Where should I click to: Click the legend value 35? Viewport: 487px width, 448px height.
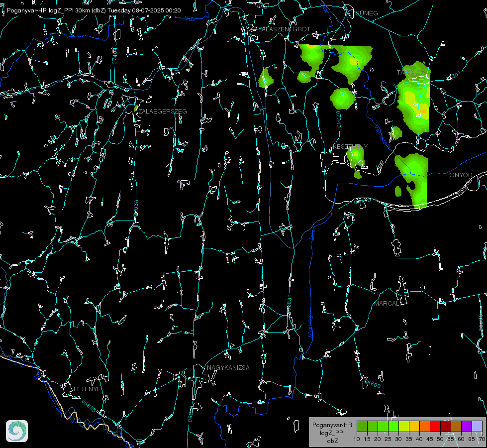tap(409, 440)
